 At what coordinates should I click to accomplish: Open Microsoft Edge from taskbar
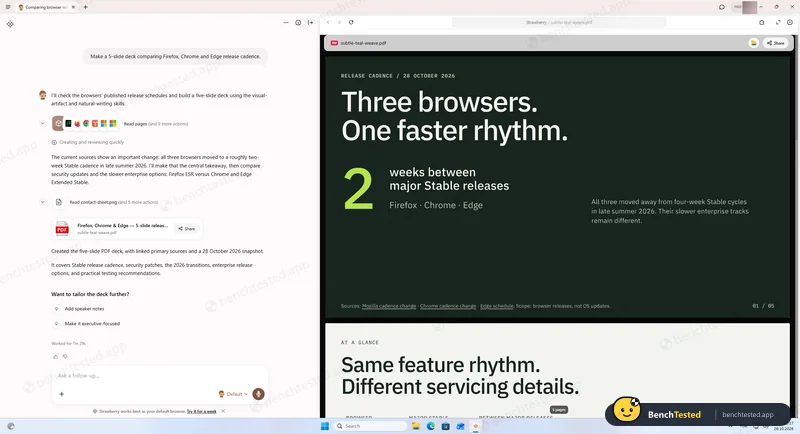[x=431, y=426]
